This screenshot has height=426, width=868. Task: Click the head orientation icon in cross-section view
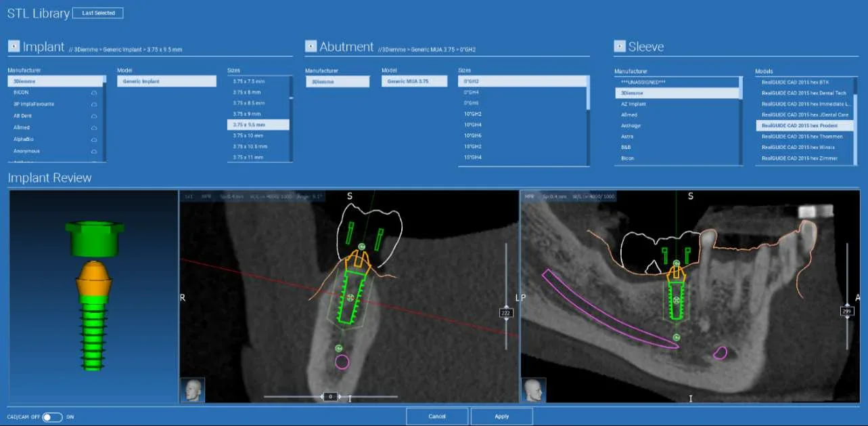(193, 390)
